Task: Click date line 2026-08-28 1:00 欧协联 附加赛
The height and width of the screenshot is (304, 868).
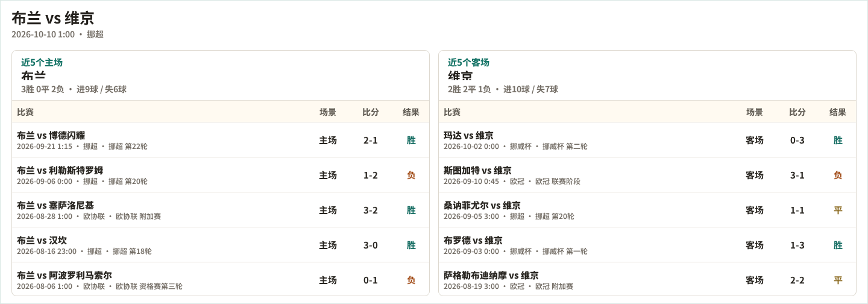Action: click(89, 217)
